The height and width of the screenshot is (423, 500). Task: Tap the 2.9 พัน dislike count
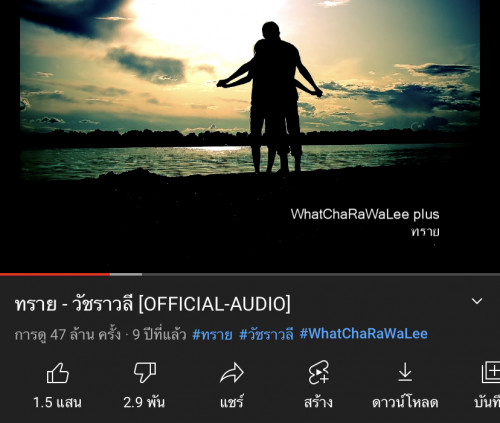(144, 402)
